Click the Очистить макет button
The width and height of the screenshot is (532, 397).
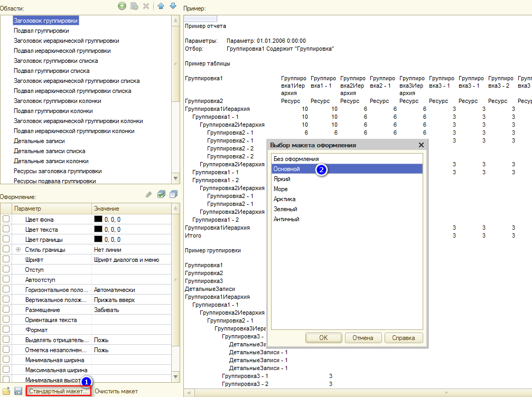point(116,391)
